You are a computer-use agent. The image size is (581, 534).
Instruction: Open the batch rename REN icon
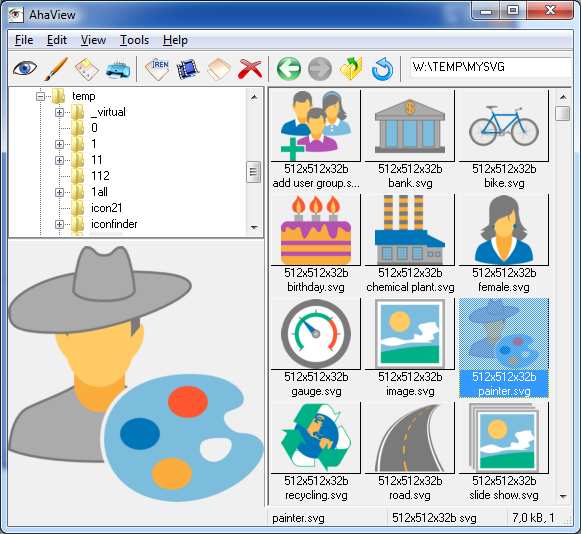[157, 69]
